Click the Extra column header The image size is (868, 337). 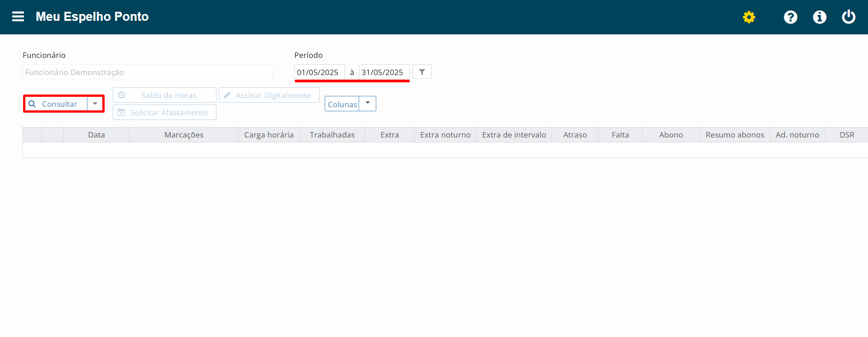coord(390,135)
